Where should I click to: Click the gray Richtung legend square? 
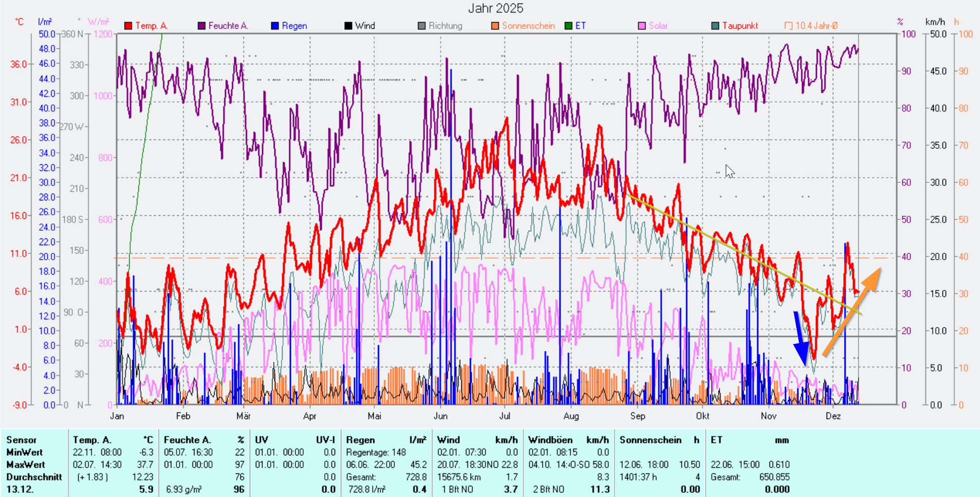[422, 26]
